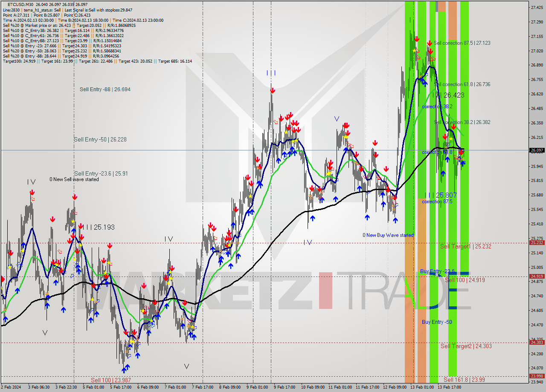Click the 27.020 price axis value

[x=537, y=51]
